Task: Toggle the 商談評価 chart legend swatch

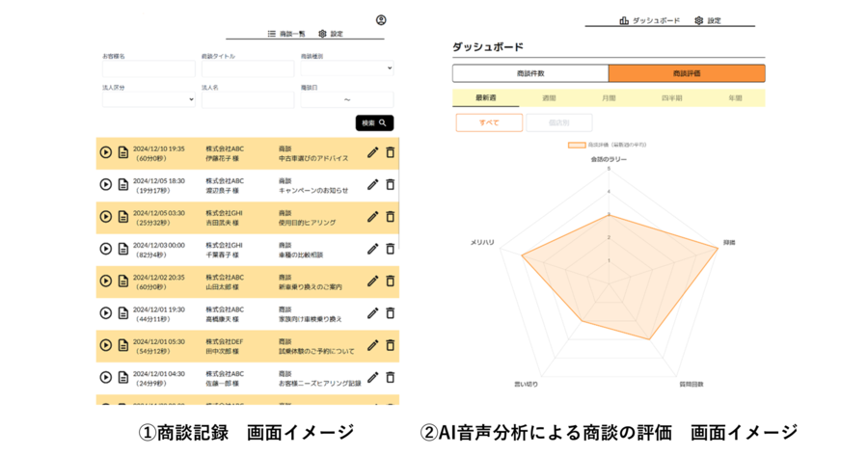Action: tap(577, 145)
